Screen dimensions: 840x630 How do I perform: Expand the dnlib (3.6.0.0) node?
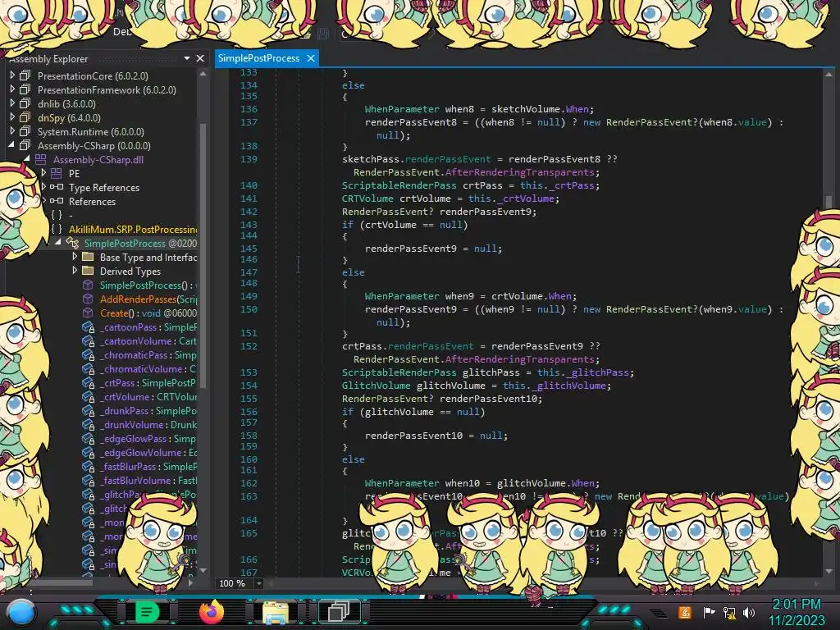(x=12, y=103)
